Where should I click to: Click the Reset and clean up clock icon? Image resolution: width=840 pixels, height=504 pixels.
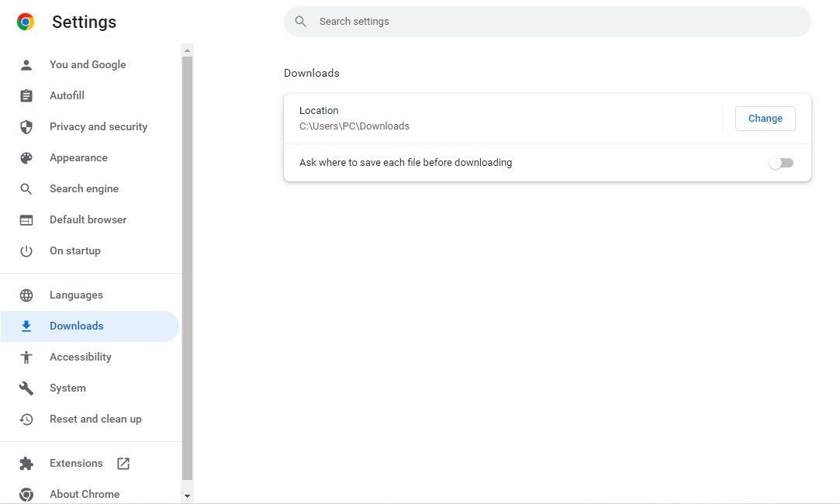pos(26,419)
